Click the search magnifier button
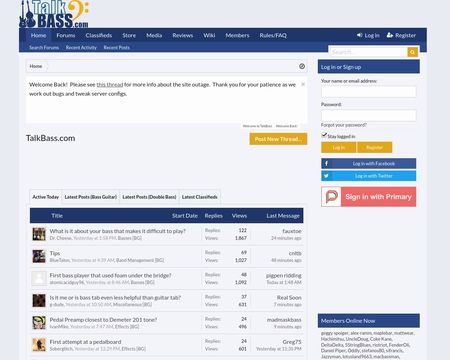The width and height of the screenshot is (450, 360). point(412,52)
